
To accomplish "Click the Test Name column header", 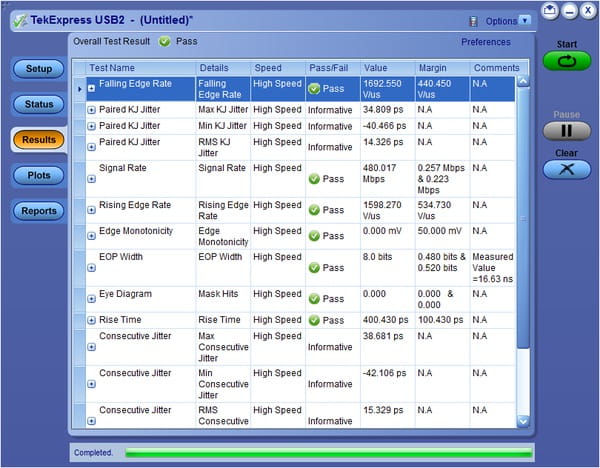I will click(140, 68).
